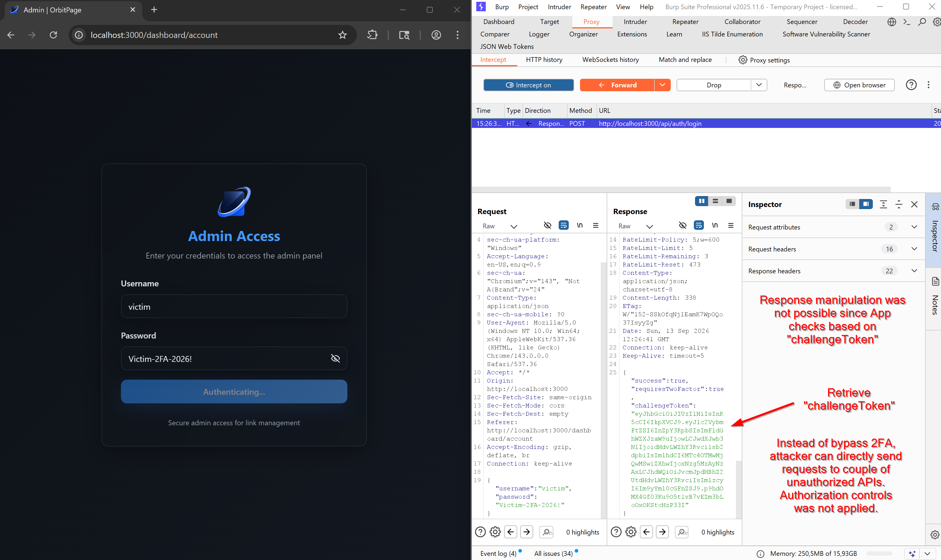
Task: Open Request Raw view dropdown
Action: 500,226
